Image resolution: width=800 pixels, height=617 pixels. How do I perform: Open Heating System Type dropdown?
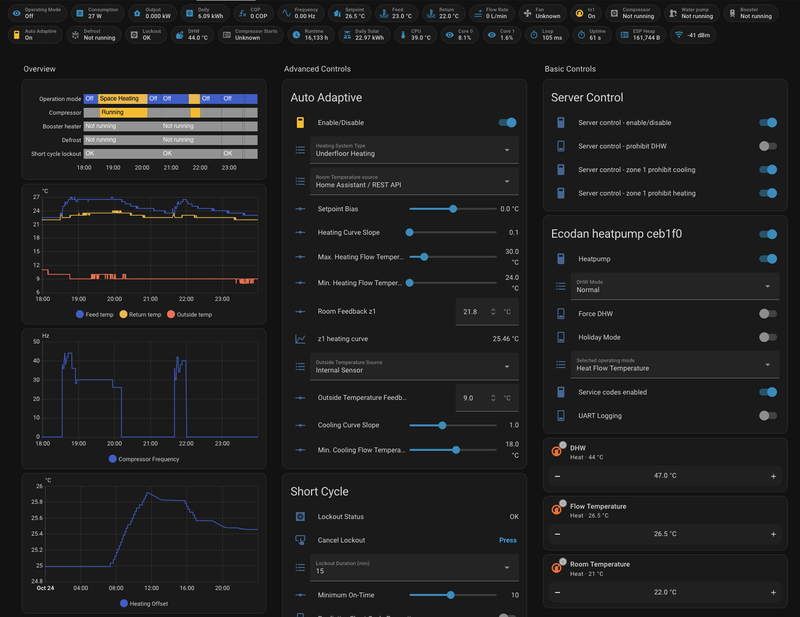414,150
